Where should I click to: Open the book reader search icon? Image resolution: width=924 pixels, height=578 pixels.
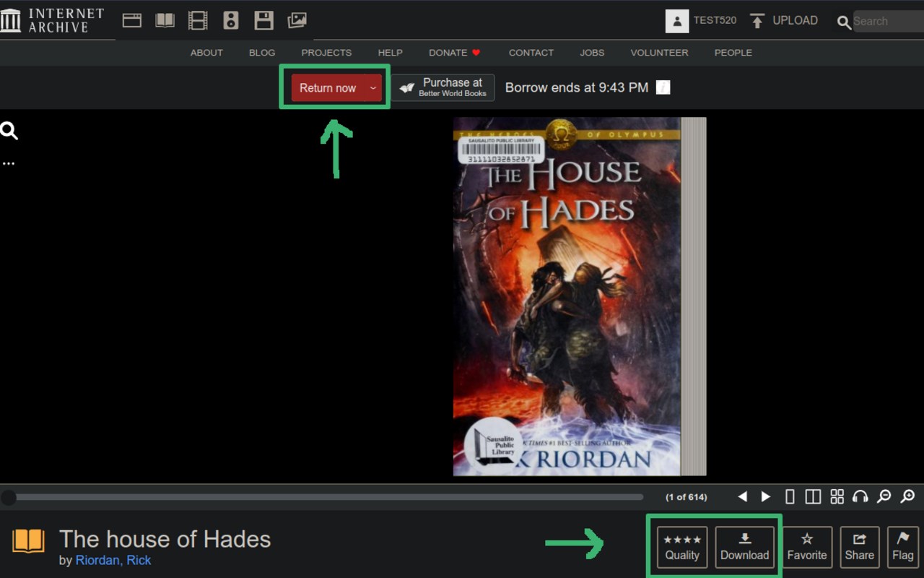tap(9, 131)
